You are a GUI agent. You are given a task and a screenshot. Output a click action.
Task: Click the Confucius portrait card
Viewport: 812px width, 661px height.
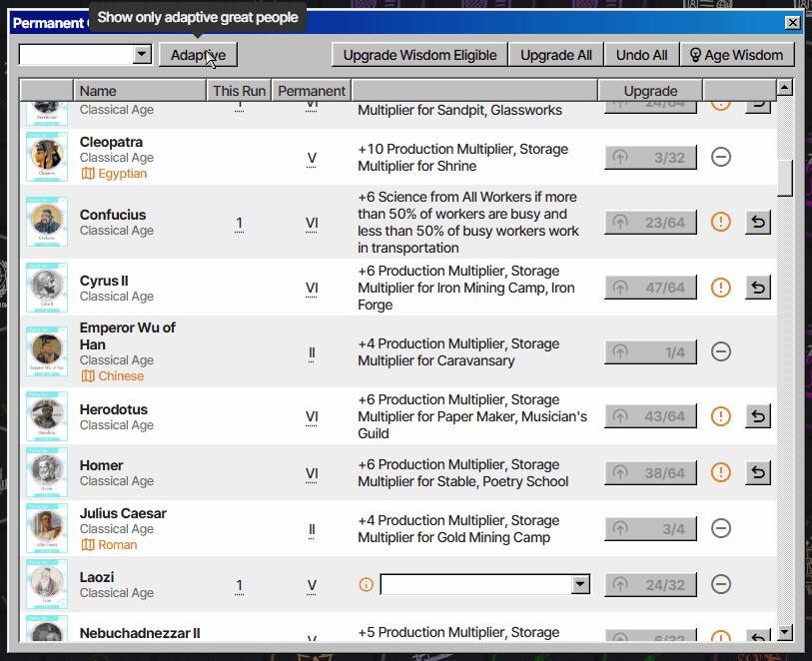tap(47, 222)
